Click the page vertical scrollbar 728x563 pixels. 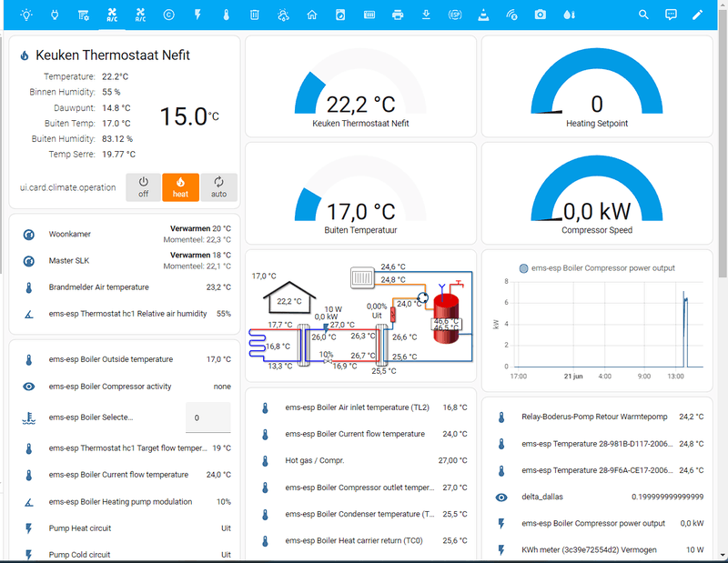[x=723, y=144]
